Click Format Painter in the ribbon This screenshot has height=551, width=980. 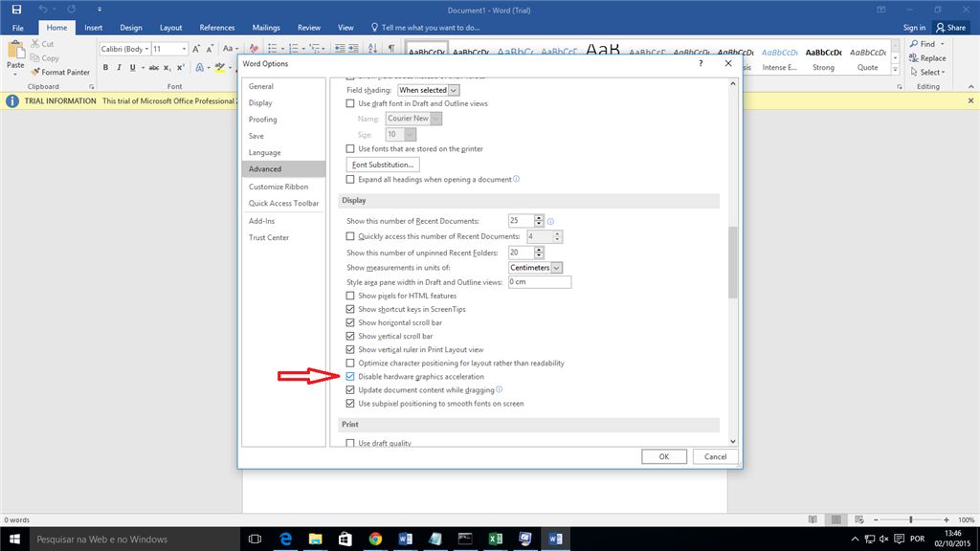coord(60,73)
